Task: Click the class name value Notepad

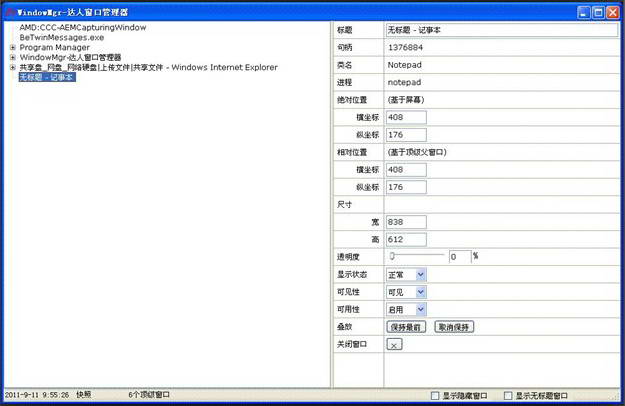Action: [405, 65]
